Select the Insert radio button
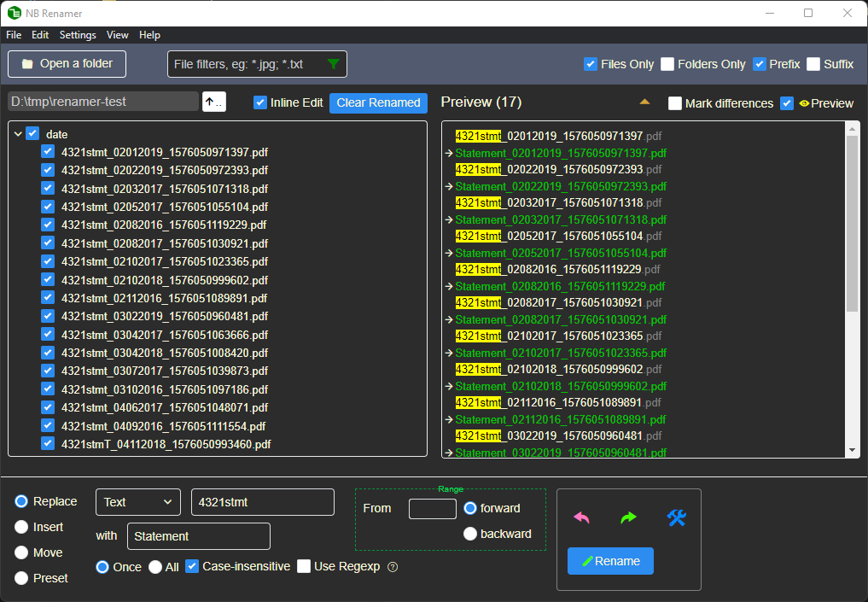Screen dimensions: 868x602 [21, 527]
